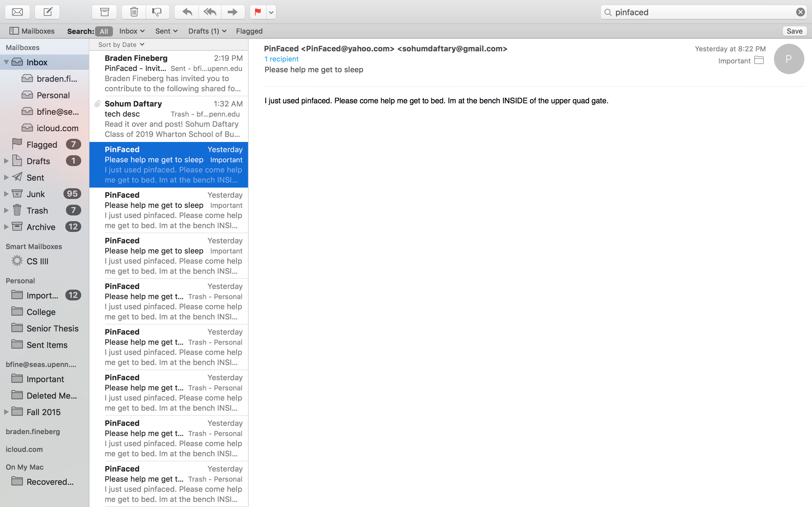Compose a new message

[48, 12]
